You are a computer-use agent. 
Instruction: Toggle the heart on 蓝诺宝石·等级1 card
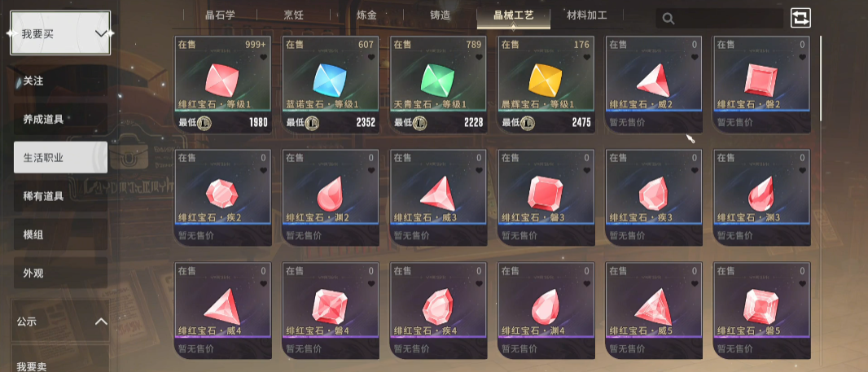point(371,57)
